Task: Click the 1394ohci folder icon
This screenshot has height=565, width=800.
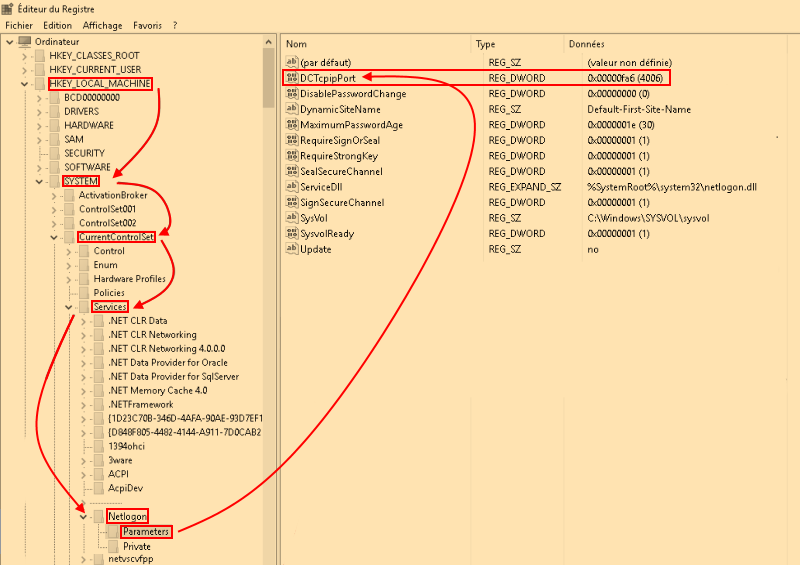Action: [99, 446]
